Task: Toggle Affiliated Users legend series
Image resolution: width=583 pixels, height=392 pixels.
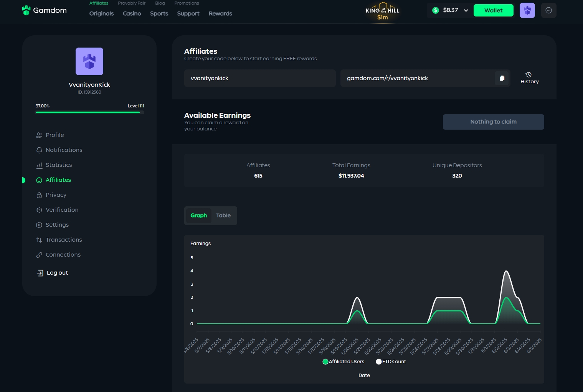Action: click(344, 362)
